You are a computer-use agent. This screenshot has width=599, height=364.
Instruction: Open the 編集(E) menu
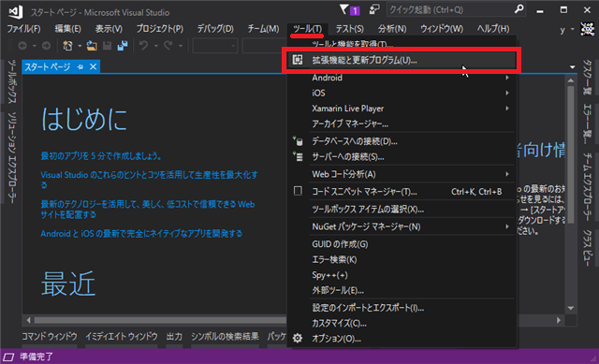click(67, 29)
